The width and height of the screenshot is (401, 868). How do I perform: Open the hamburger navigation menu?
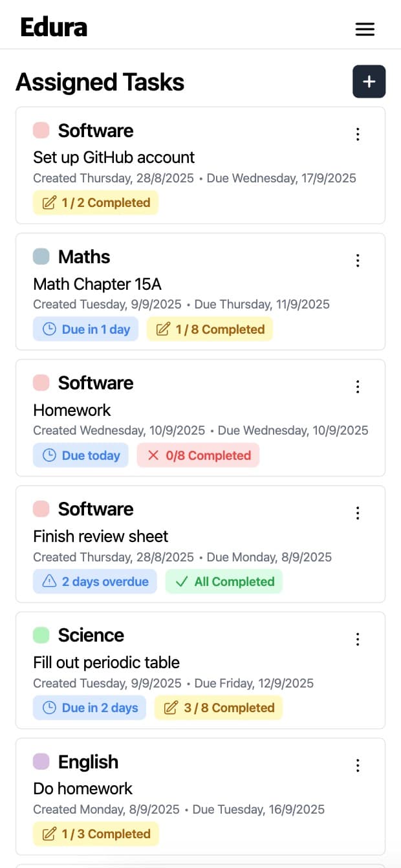pos(365,29)
